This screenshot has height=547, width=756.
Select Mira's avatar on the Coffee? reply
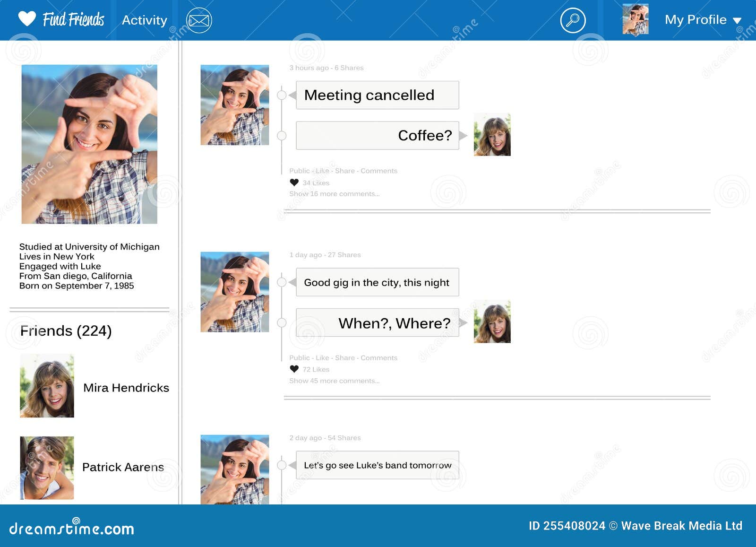coord(492,135)
